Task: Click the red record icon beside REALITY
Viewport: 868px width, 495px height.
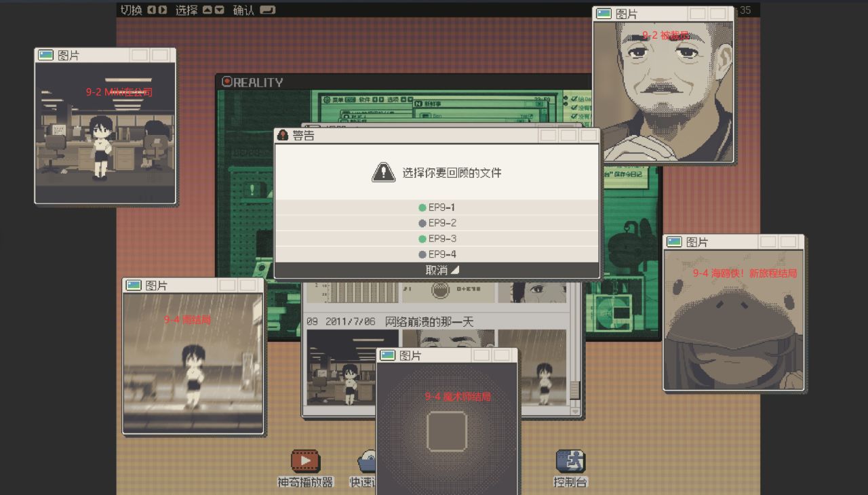Action: click(x=227, y=82)
